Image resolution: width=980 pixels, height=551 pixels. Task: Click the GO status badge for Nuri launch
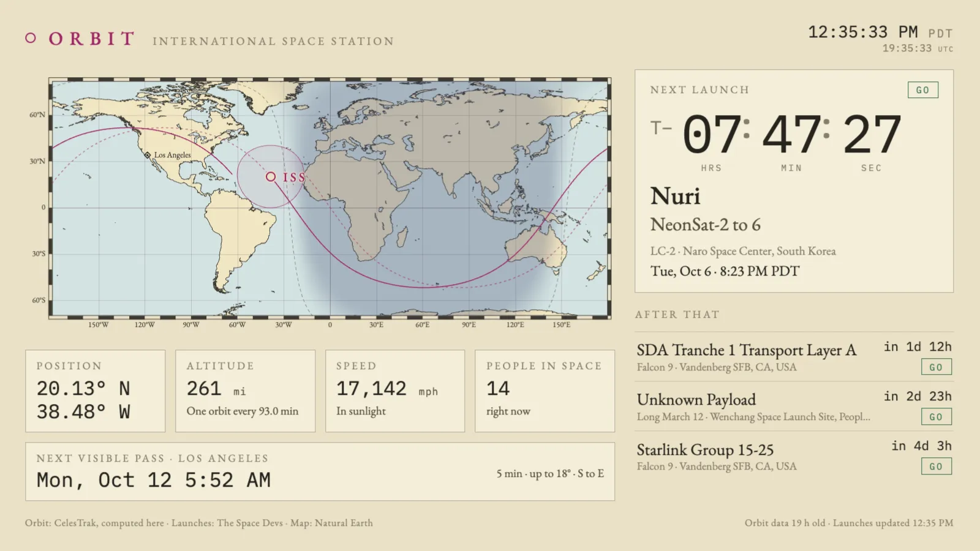[x=923, y=90]
